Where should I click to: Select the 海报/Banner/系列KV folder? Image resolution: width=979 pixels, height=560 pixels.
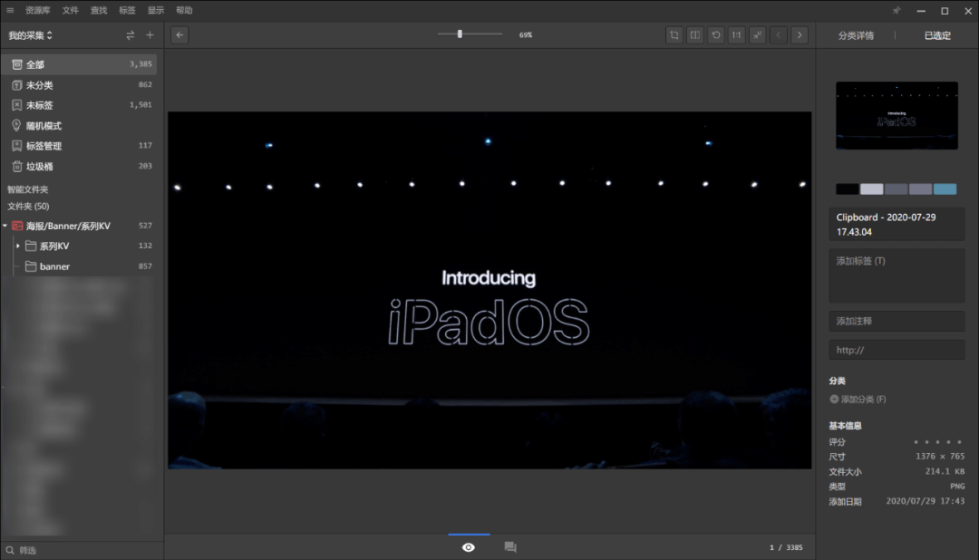coord(79,226)
